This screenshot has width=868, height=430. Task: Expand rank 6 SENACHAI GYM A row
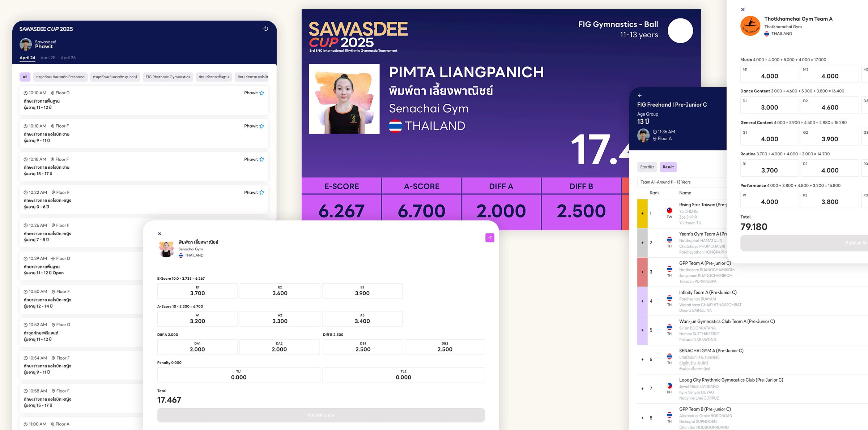click(643, 360)
